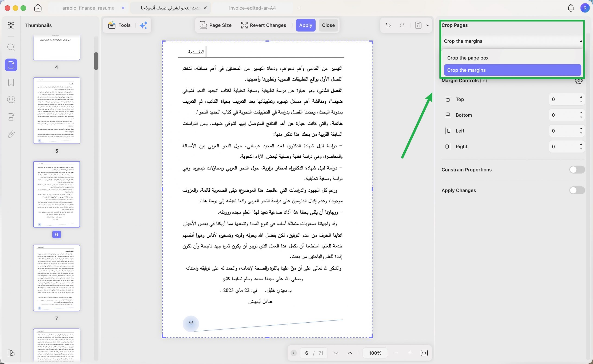593x364 pixels.
Task: Click the thumbnails panel scrollbar
Action: pyautogui.click(x=96, y=61)
